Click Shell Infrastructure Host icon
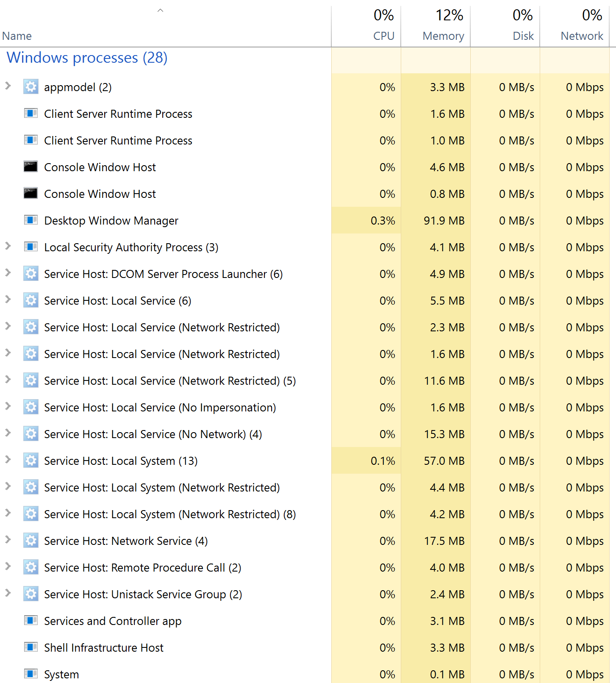The height and width of the screenshot is (683, 616). tap(31, 647)
